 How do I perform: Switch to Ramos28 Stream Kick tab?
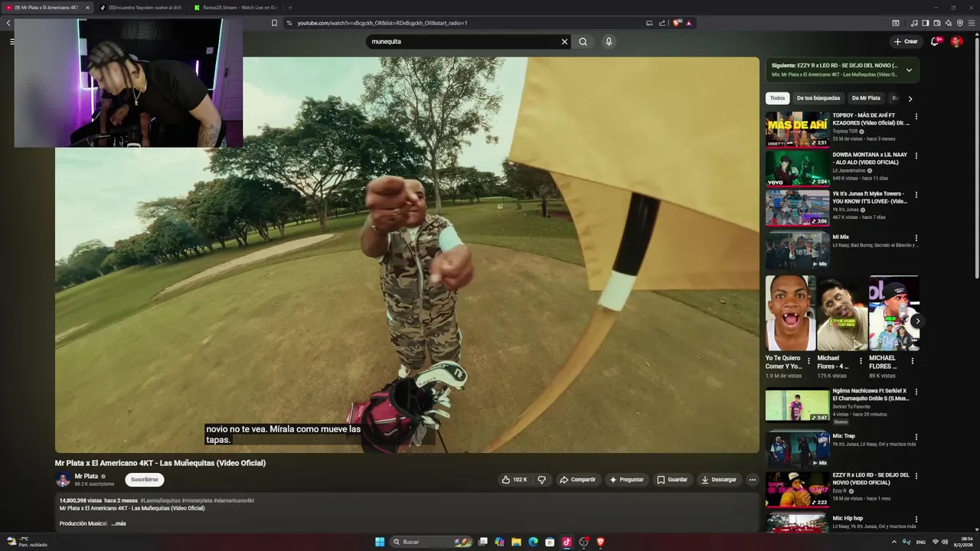point(236,8)
